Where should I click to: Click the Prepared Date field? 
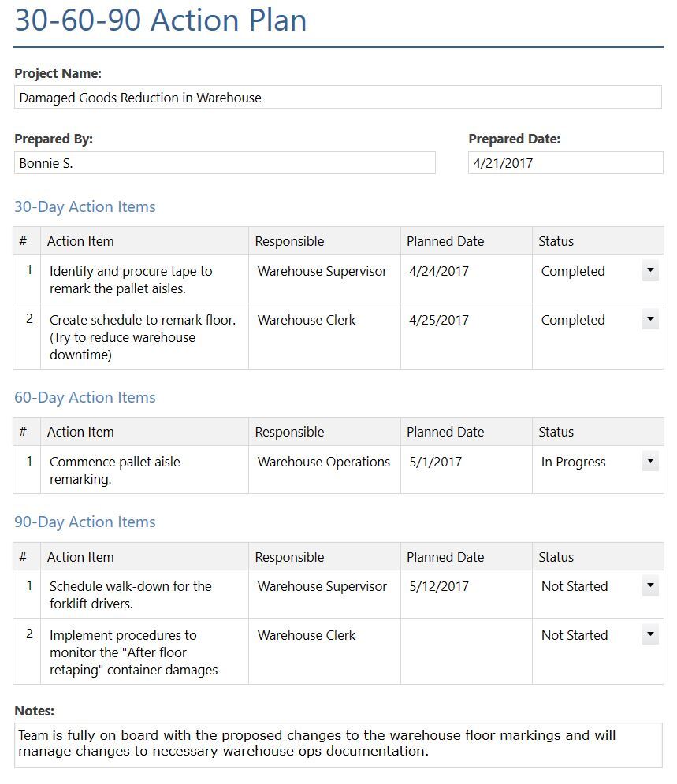pos(565,163)
